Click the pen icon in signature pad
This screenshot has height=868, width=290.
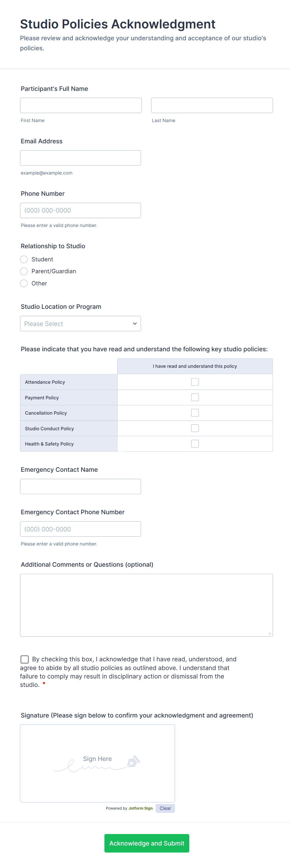(x=133, y=761)
